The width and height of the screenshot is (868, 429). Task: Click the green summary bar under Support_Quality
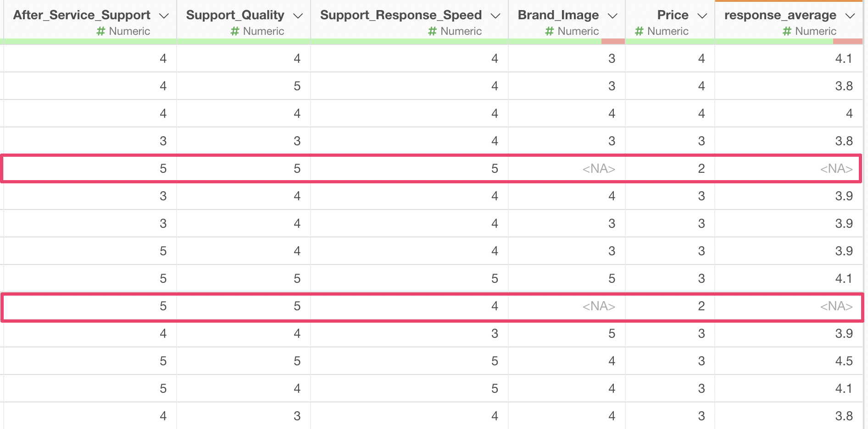244,41
